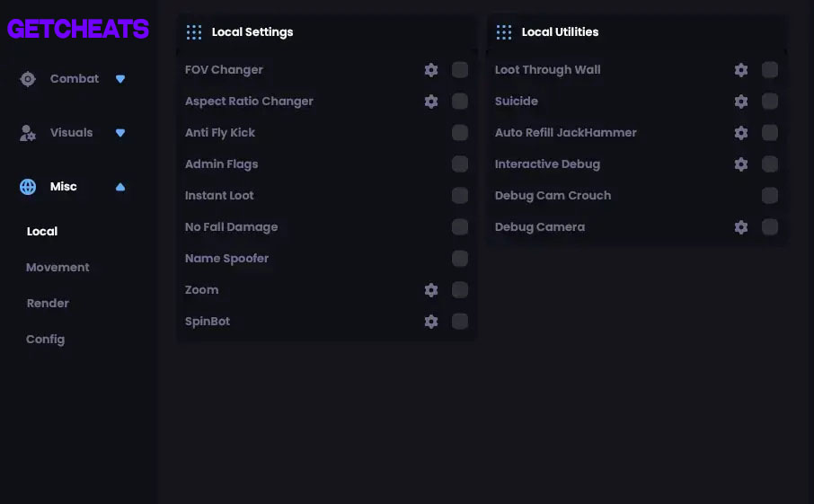814x504 pixels.
Task: Open Suicide gear settings
Action: coord(741,102)
